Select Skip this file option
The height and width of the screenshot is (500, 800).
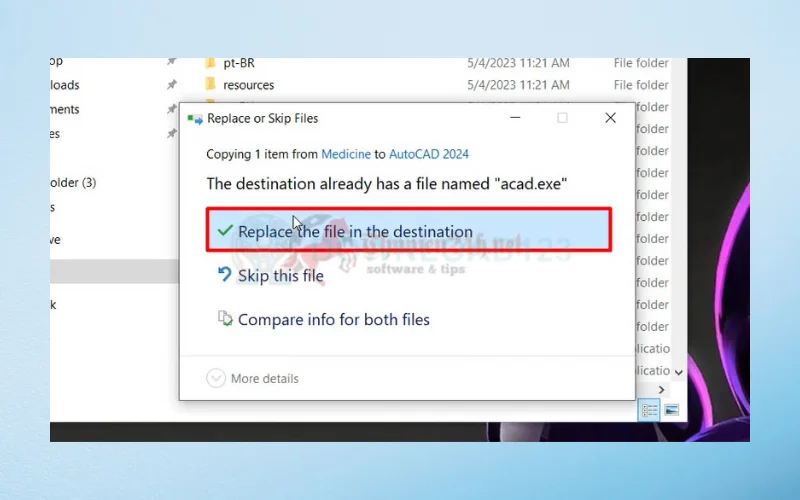280,276
